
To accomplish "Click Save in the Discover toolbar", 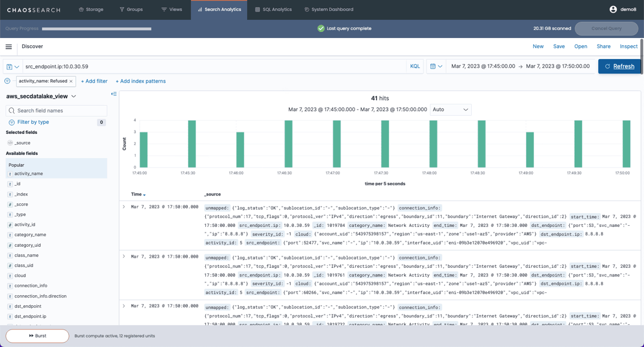I will pos(559,46).
